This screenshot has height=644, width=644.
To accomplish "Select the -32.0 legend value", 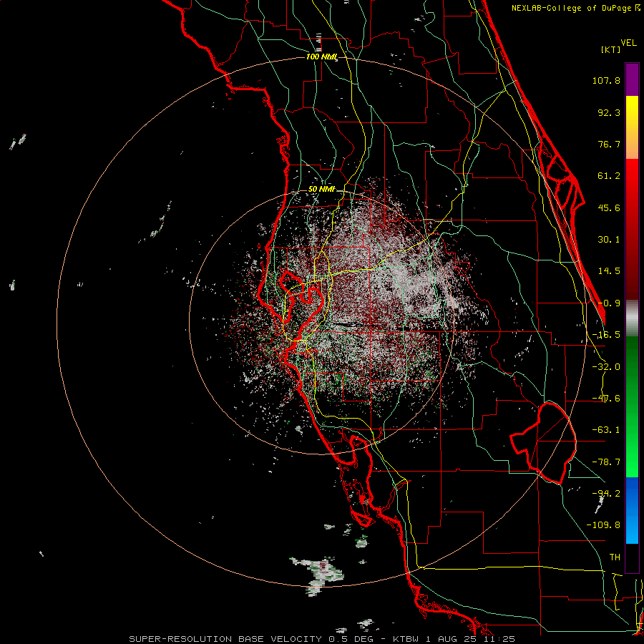I will [606, 367].
